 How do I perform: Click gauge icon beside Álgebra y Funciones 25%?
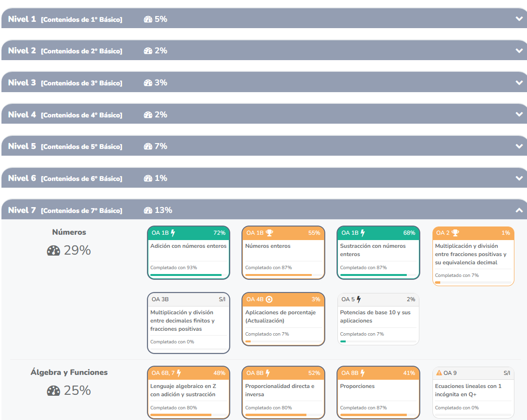(54, 391)
